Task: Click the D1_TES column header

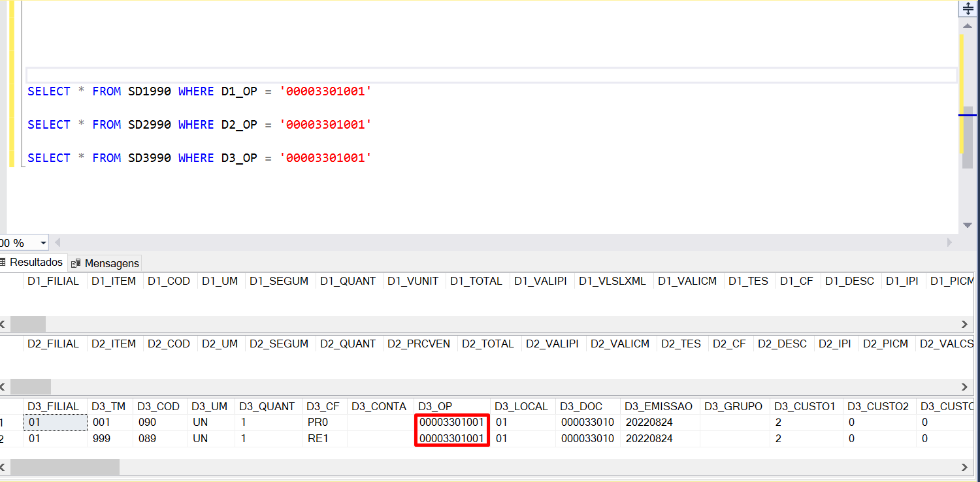Action: 749,281
